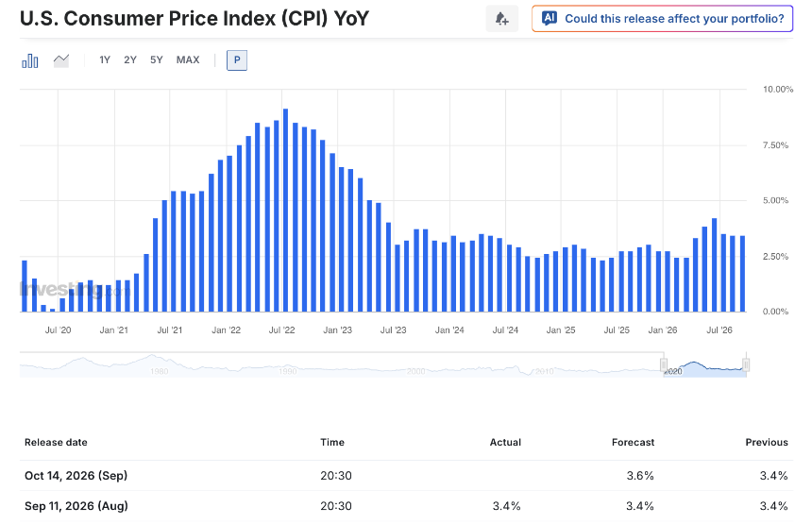Screen dimensions: 812x524
Task: Click the 5.00% y-axis label
Action: click(x=775, y=200)
